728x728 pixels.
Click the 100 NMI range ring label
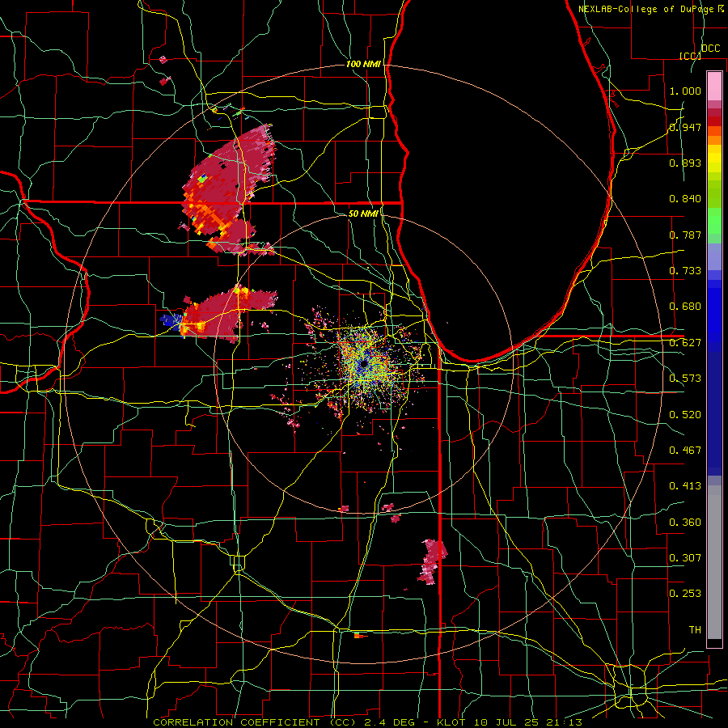click(363, 64)
